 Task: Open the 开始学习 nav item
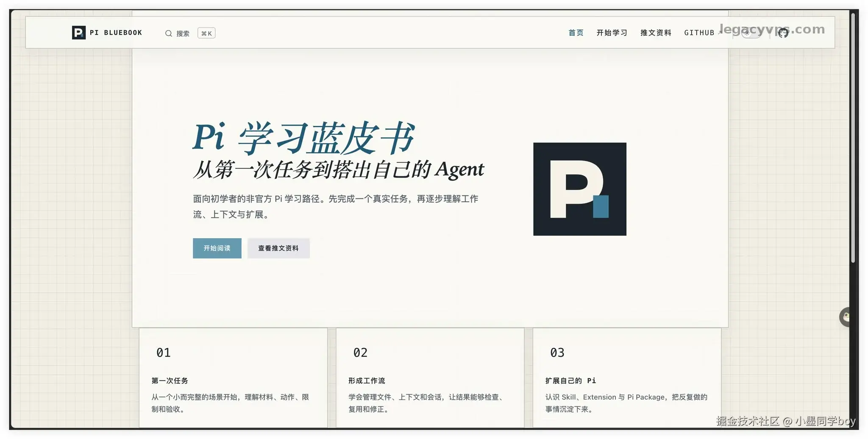[612, 33]
